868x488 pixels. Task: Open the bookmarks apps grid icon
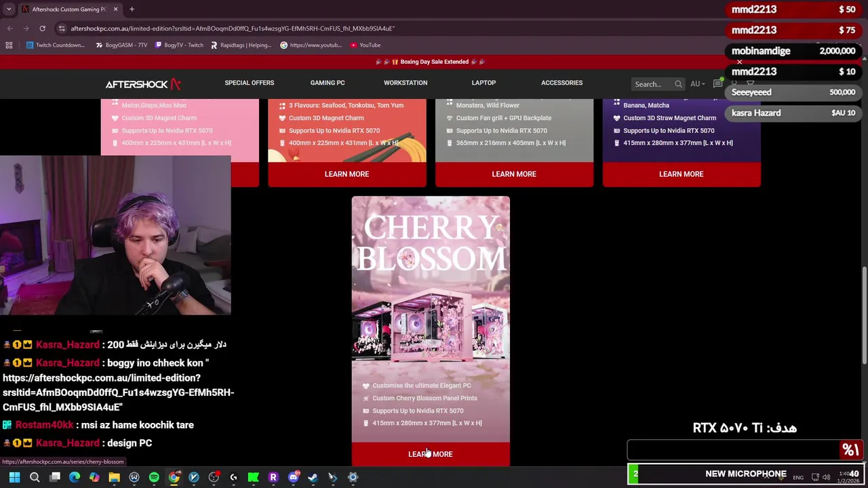click(9, 45)
